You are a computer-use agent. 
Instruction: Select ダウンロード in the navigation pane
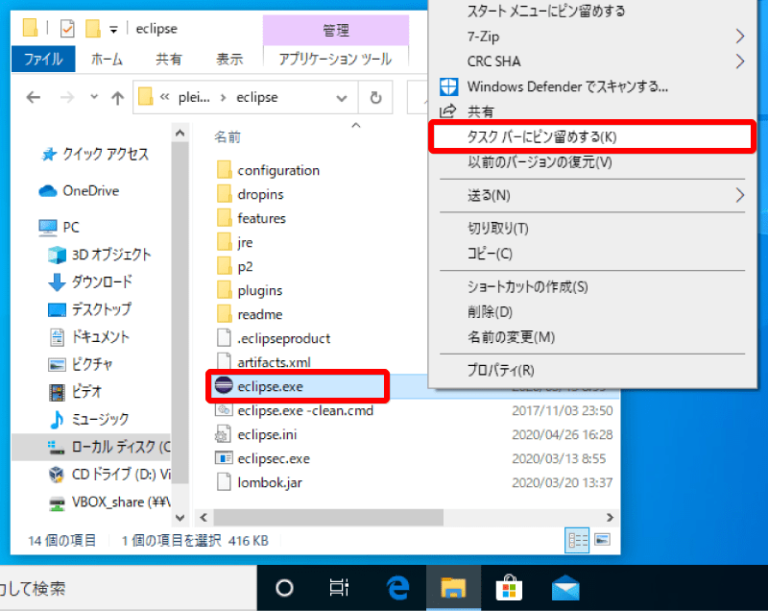point(101,282)
